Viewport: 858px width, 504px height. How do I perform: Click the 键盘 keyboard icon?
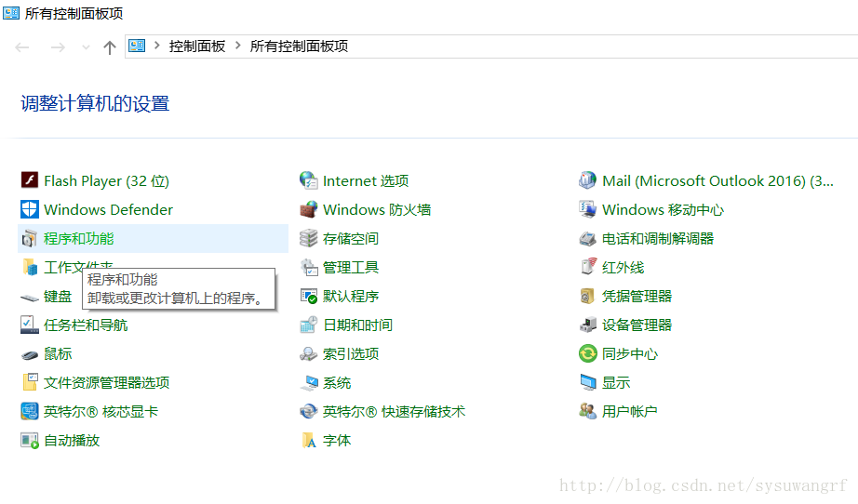30,297
